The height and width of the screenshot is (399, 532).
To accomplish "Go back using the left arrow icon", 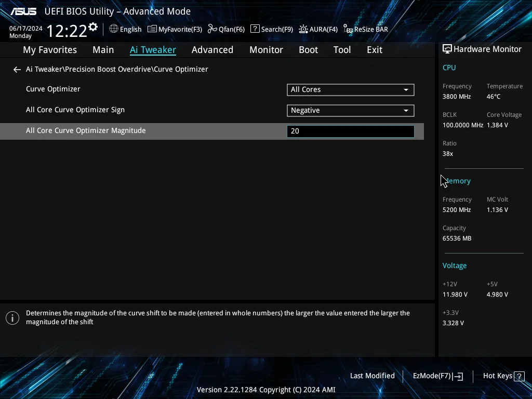I will pos(17,70).
